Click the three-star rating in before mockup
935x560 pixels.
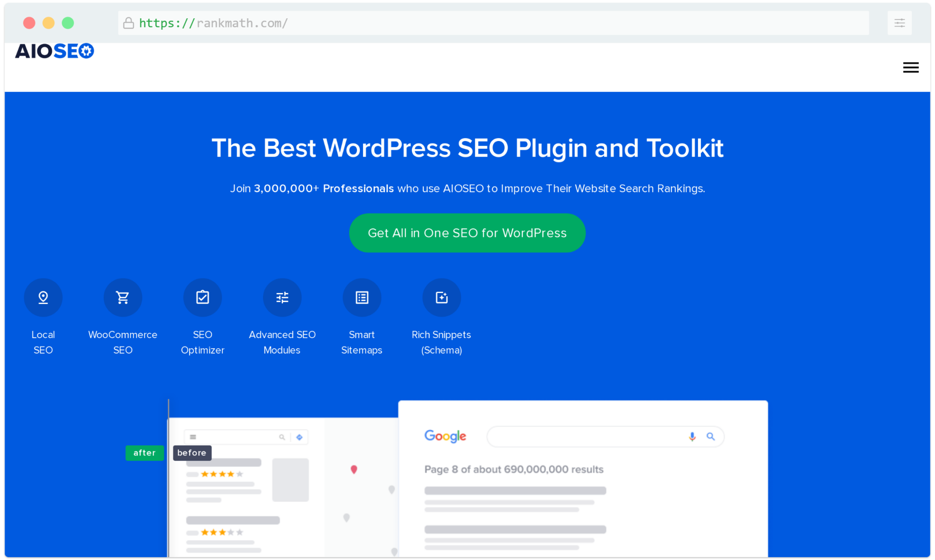[x=222, y=532]
